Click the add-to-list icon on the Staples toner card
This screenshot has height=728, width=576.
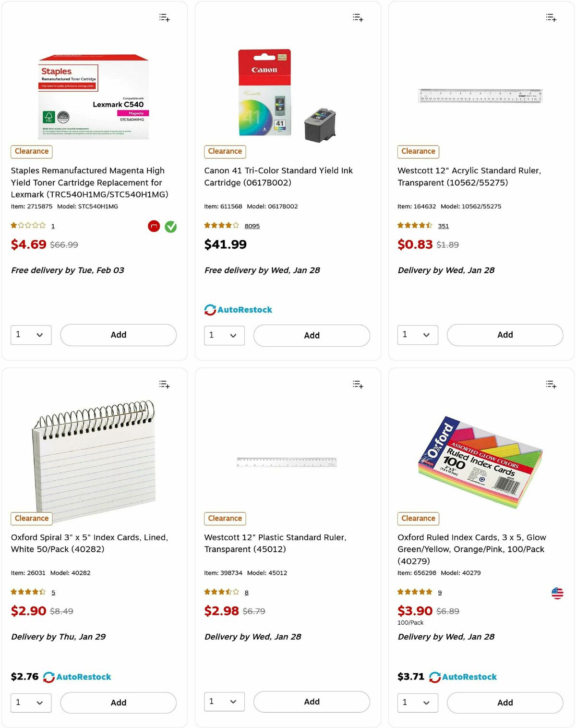click(x=164, y=17)
